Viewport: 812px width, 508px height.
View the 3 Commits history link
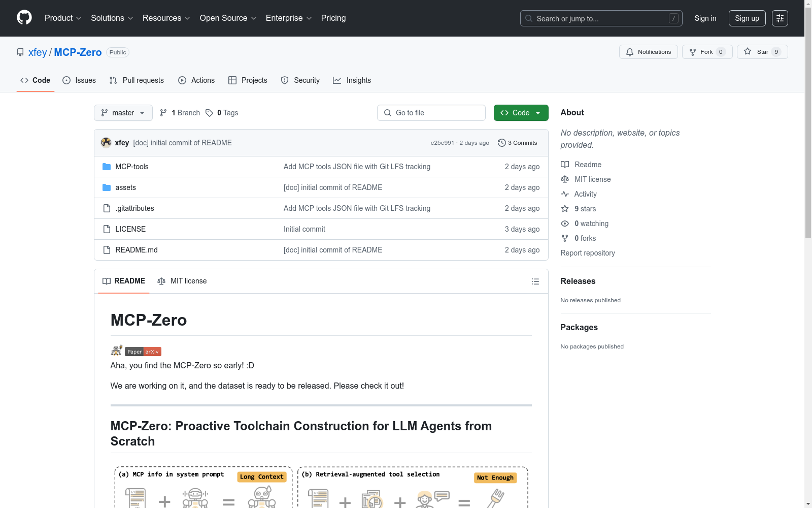(x=518, y=143)
